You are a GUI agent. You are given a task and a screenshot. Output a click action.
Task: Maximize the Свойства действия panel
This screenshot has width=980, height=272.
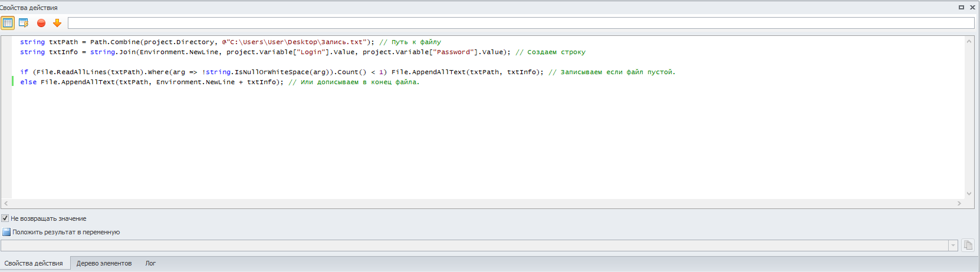(x=961, y=8)
